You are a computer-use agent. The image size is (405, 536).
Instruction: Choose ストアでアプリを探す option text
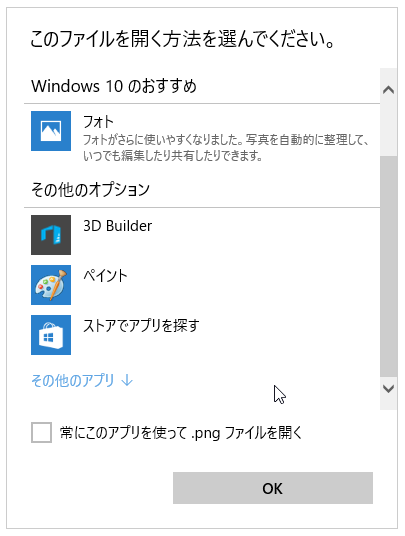click(141, 325)
